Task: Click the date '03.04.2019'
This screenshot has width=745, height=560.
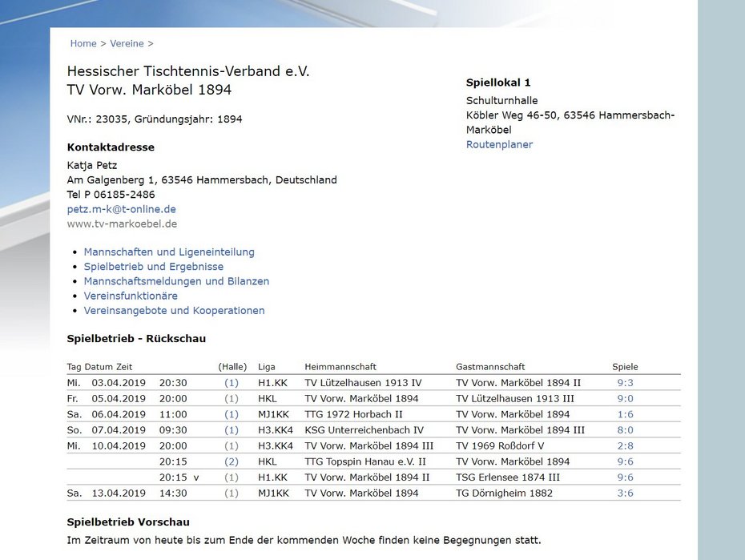Action: (119, 383)
